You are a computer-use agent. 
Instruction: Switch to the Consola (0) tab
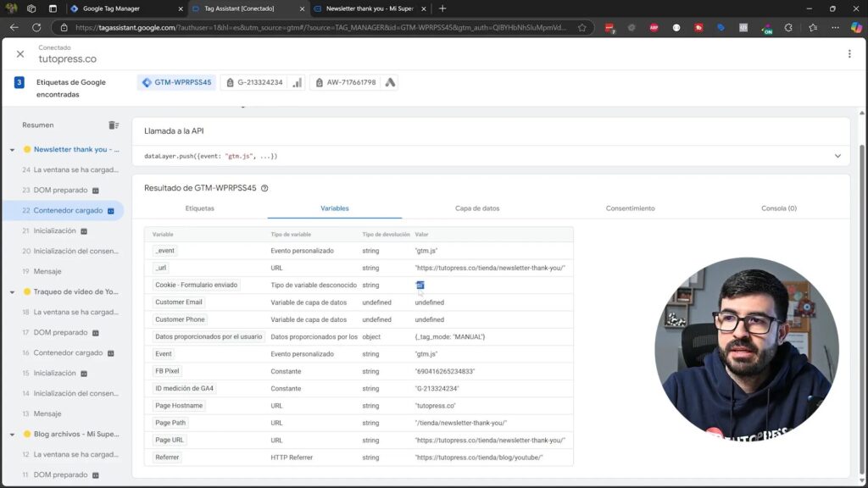(x=779, y=208)
